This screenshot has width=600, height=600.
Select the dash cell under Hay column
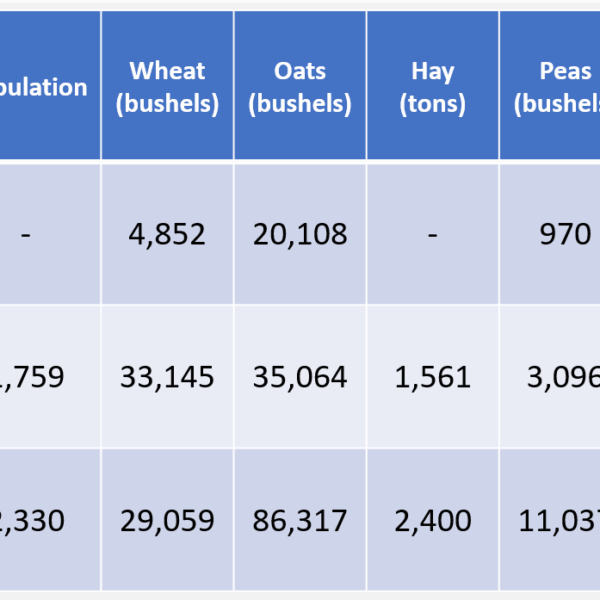point(432,234)
